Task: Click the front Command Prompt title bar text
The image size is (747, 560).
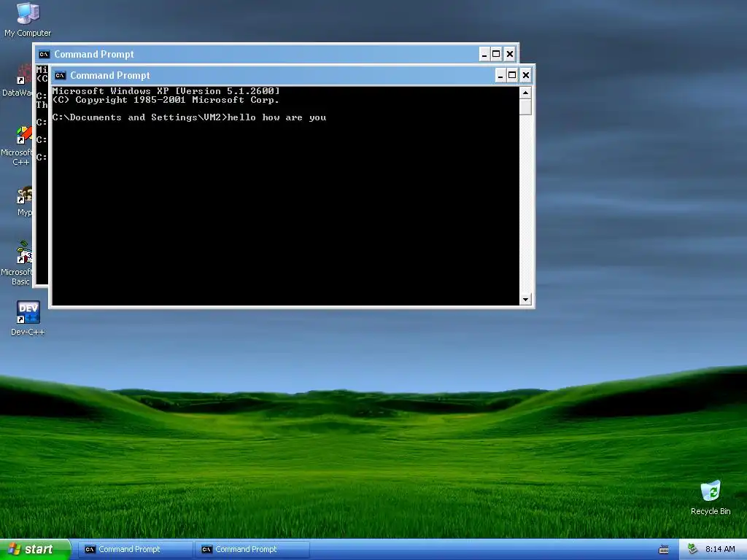Action: [x=110, y=75]
